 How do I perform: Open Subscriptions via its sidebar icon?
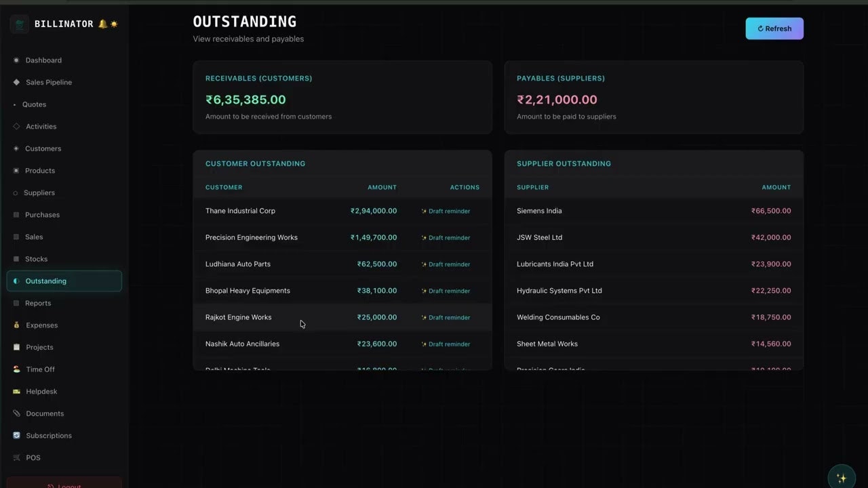(x=15, y=435)
